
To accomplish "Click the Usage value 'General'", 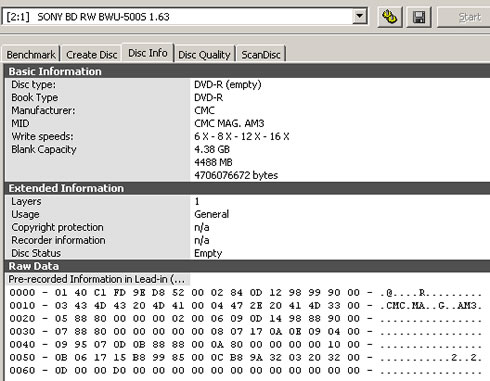I will (212, 214).
